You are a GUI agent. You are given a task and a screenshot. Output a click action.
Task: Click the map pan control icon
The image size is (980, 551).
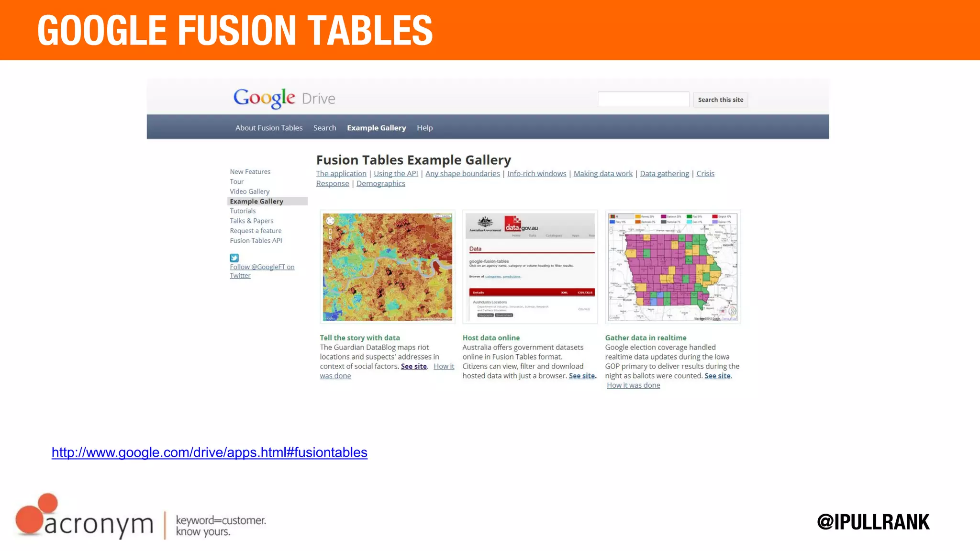click(x=330, y=221)
